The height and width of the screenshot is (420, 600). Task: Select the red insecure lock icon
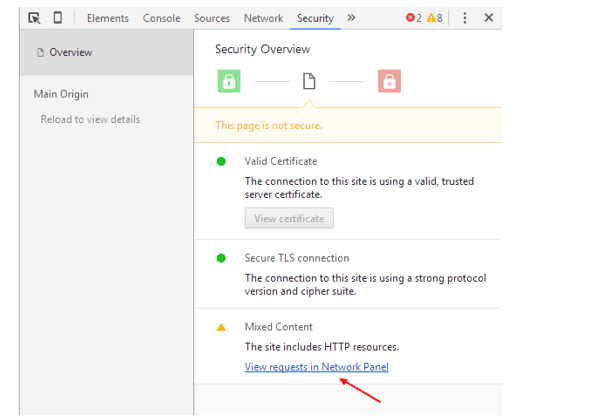[x=389, y=81]
